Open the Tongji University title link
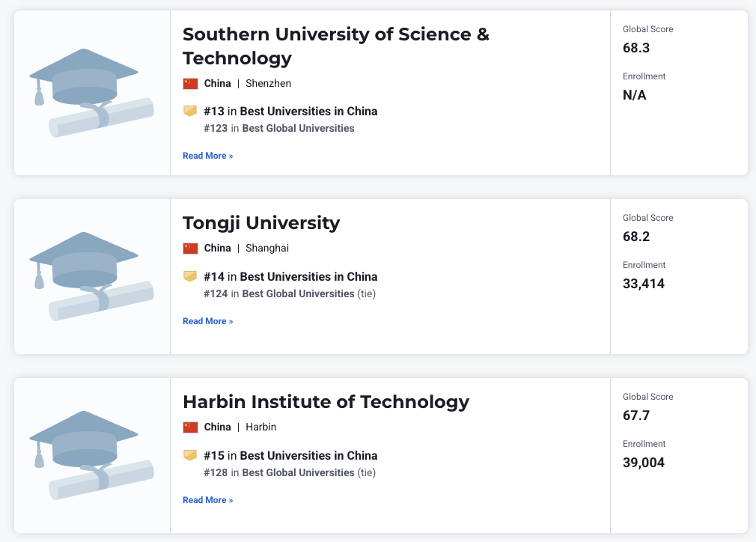The height and width of the screenshot is (542, 756). tap(261, 223)
